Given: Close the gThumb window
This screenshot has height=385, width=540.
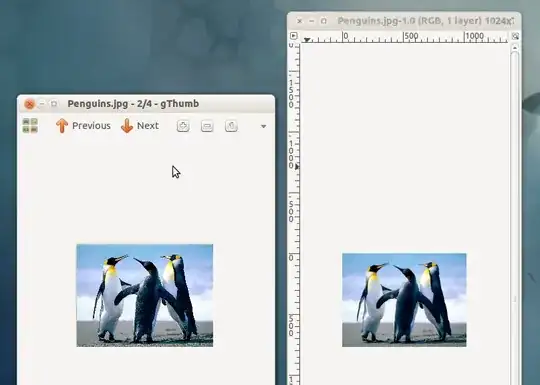Looking at the screenshot, I should 30,104.
